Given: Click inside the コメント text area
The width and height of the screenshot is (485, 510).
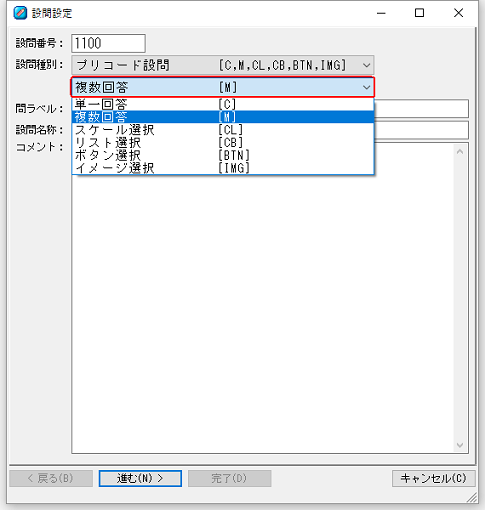Looking at the screenshot, I should (263, 313).
